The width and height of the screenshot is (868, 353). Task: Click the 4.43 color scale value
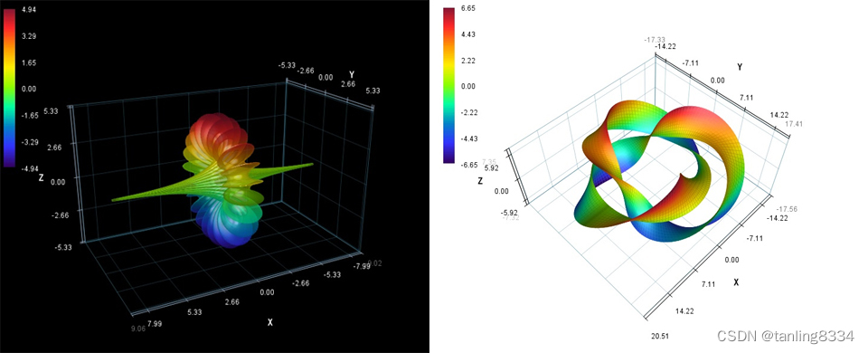pos(467,34)
